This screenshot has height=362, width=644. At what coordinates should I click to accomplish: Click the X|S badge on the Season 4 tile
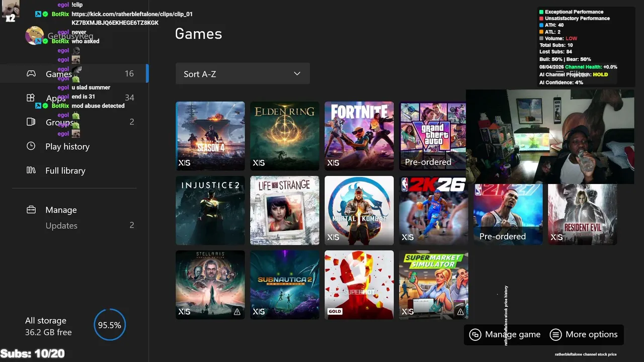tap(184, 163)
